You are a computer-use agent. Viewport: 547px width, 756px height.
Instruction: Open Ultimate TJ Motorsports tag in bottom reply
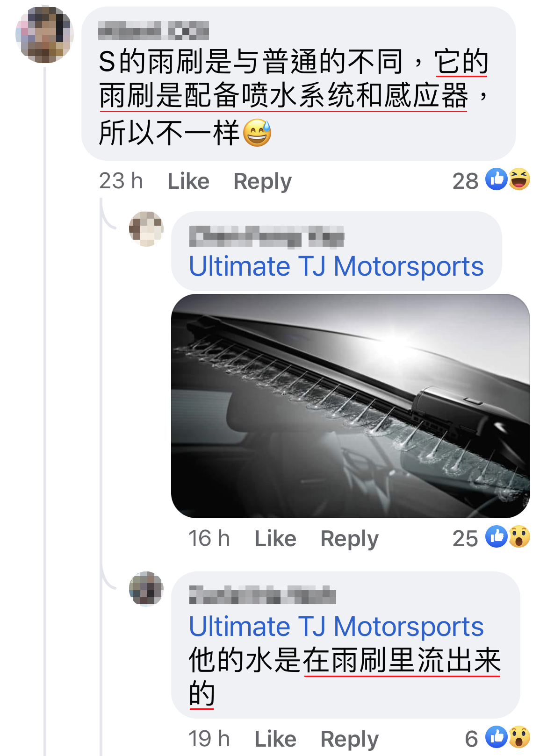(336, 626)
